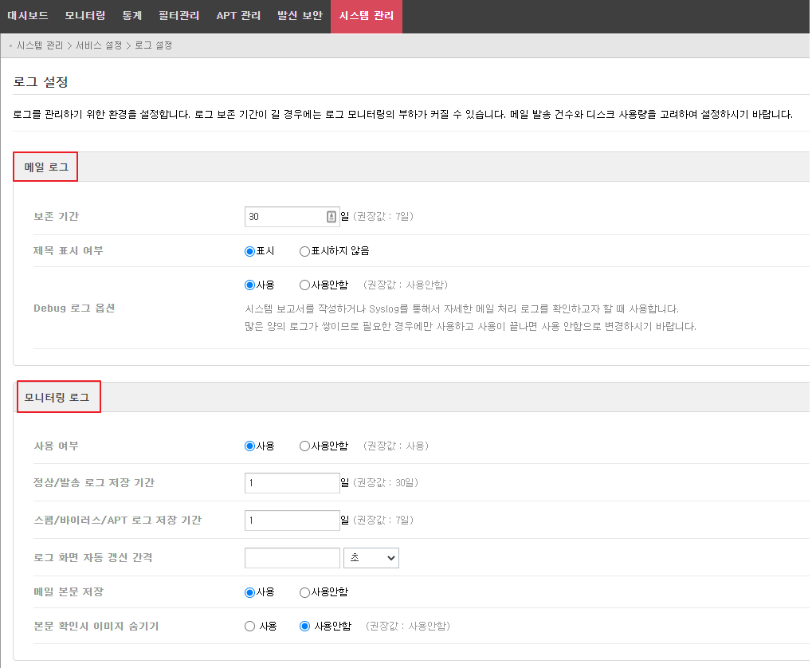Set Debug 로그 옵션 to 사용안함

(x=304, y=285)
